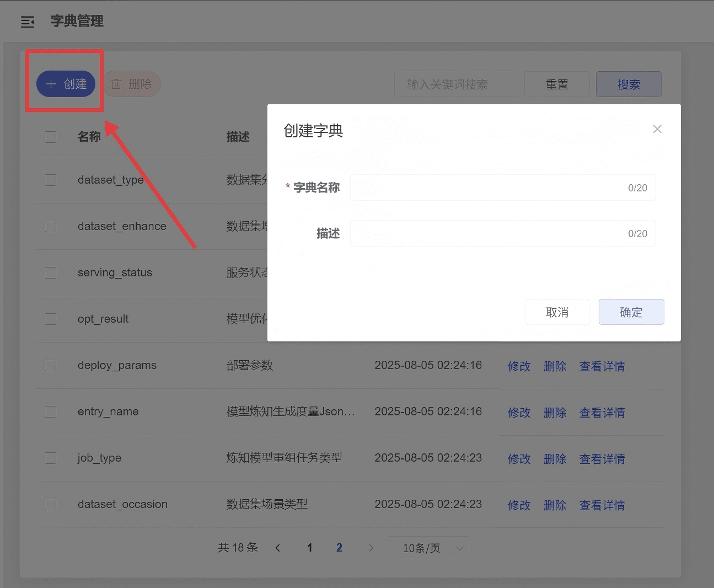
Task: Check the dataset_type row checkbox
Action: point(51,180)
